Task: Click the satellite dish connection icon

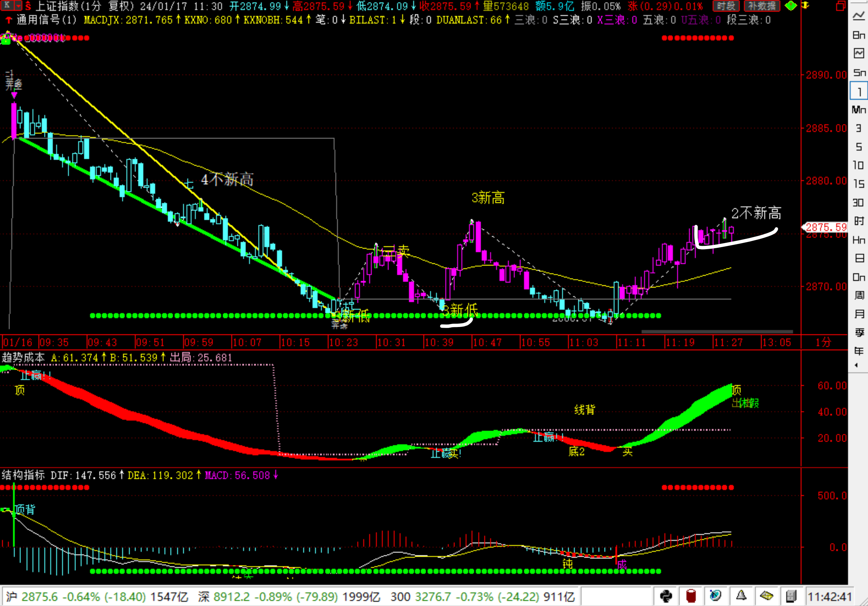Action: click(x=715, y=596)
